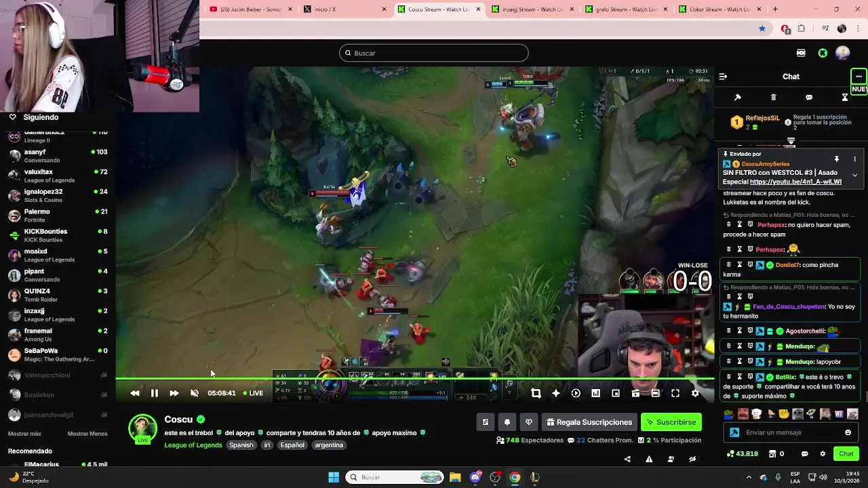
Task: Unpin the CoscuArmySeries pinned message
Action: click(837, 159)
